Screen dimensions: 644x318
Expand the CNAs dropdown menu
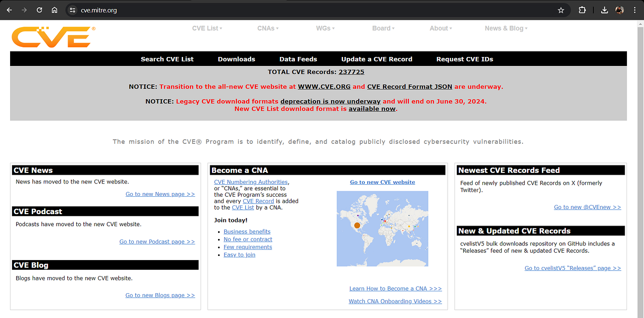pyautogui.click(x=268, y=28)
